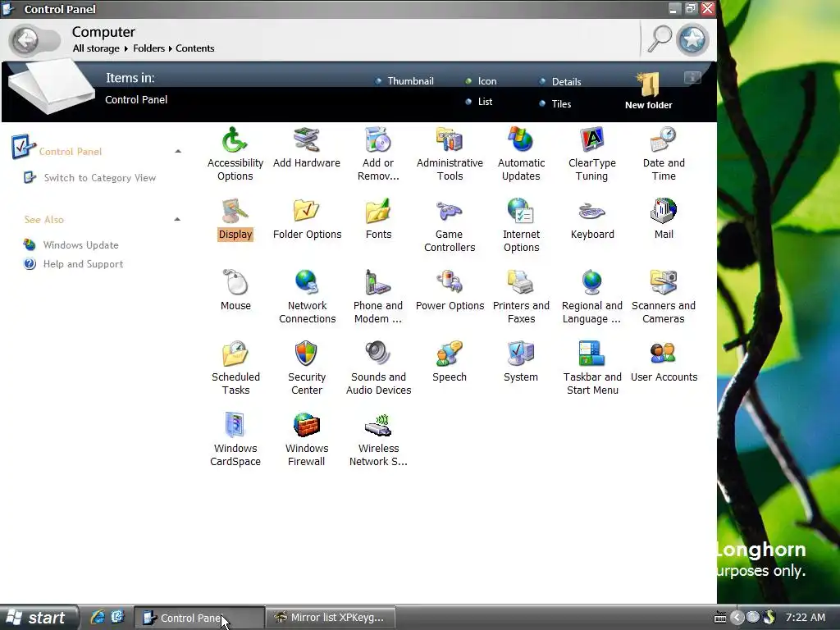Open Administrative Tools icon
The height and width of the screenshot is (630, 840).
450,140
